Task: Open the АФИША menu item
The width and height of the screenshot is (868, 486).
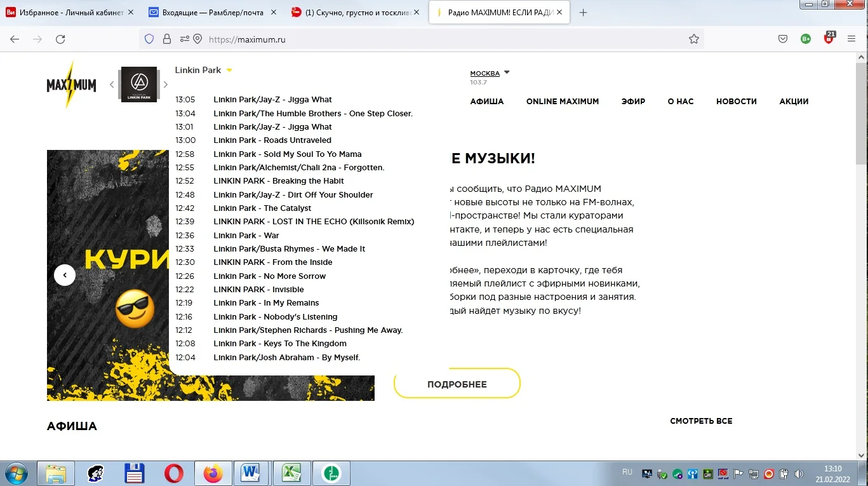Action: click(x=487, y=102)
